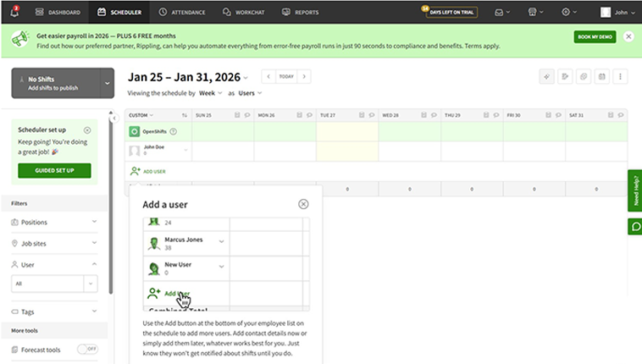The image size is (642, 364).
Task: Expand the Tags filter
Action: click(54, 312)
